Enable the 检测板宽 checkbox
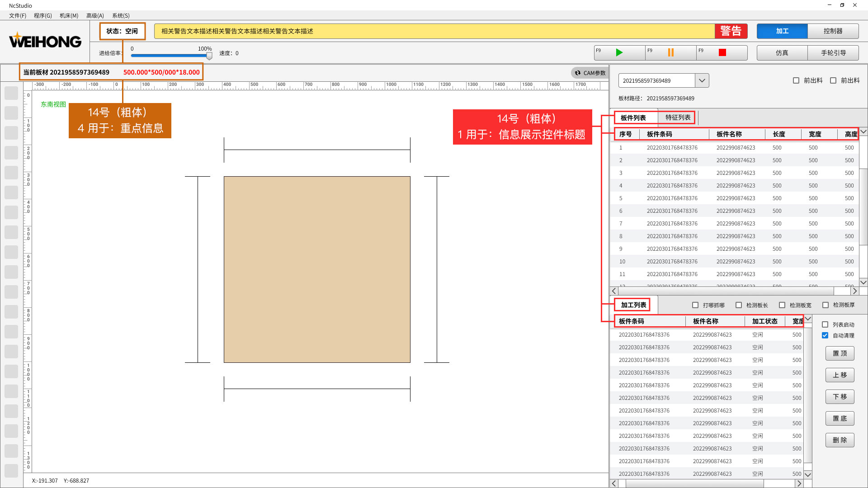The width and height of the screenshot is (868, 488). click(782, 305)
